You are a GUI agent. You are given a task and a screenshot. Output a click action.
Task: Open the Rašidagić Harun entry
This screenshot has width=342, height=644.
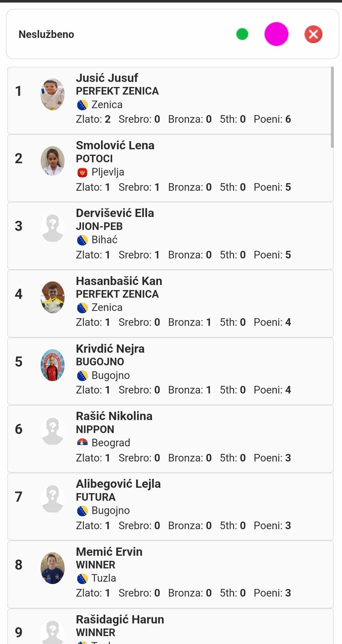(120, 619)
